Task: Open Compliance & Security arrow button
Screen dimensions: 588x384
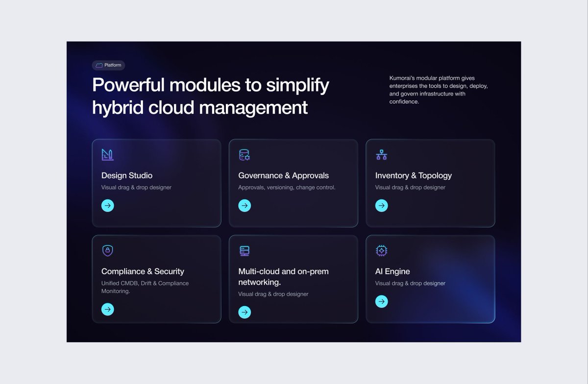Action: point(107,309)
